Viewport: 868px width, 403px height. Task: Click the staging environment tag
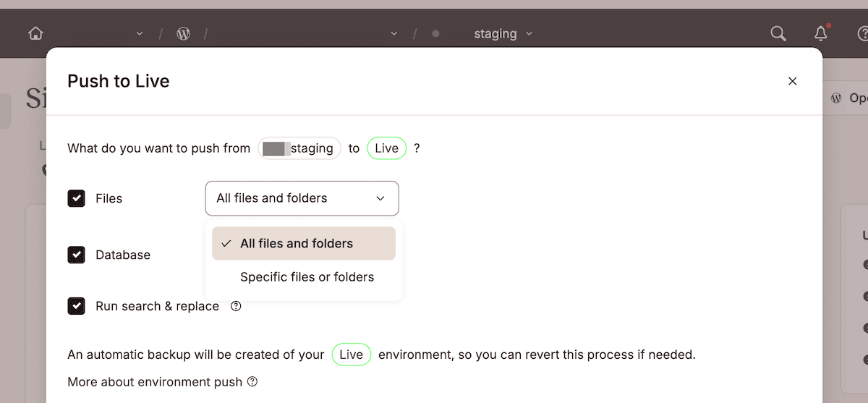(x=299, y=148)
